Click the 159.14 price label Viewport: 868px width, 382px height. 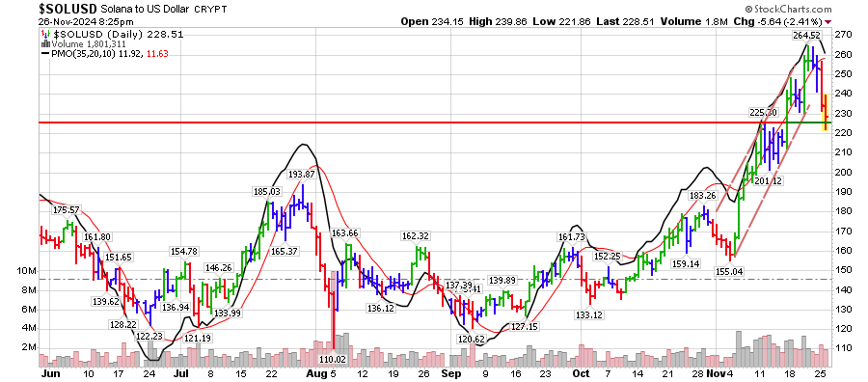[x=686, y=264]
